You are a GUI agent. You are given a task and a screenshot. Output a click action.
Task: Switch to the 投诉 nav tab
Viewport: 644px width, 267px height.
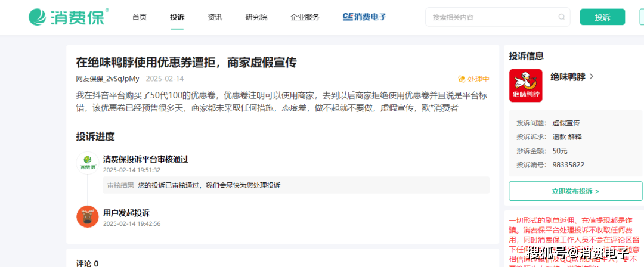point(177,17)
